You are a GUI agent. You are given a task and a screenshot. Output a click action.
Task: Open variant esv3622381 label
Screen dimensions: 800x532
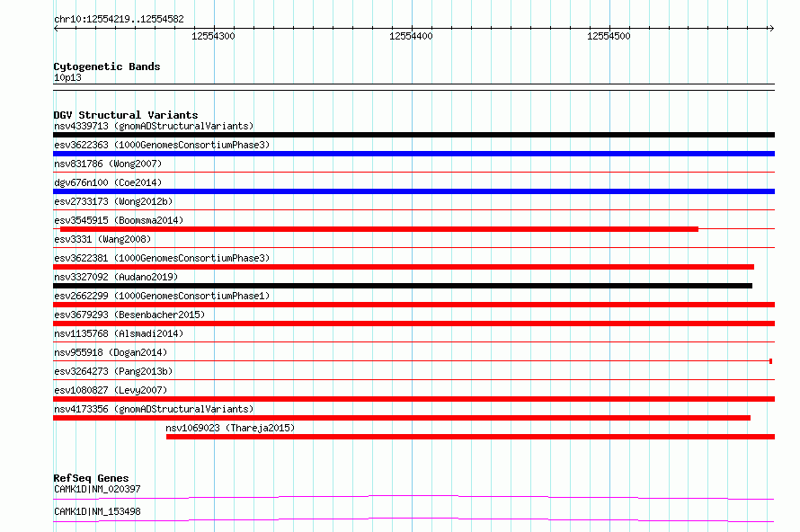point(162,258)
